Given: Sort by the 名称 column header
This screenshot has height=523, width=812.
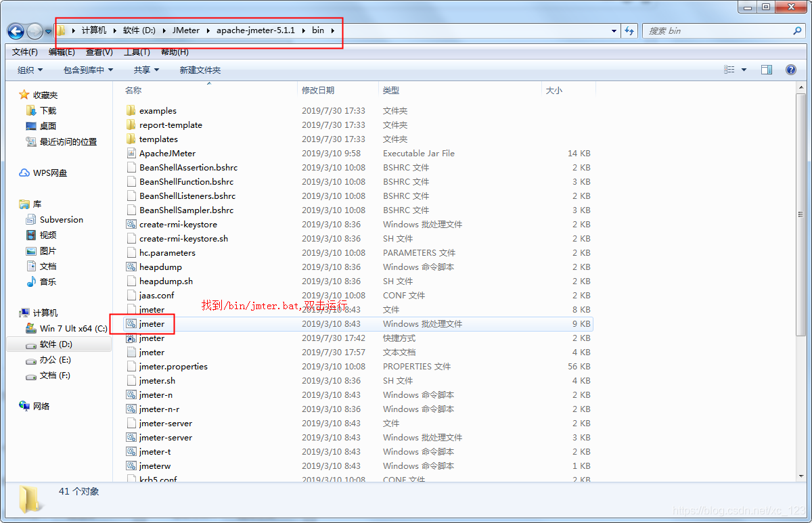Looking at the screenshot, I should (133, 90).
